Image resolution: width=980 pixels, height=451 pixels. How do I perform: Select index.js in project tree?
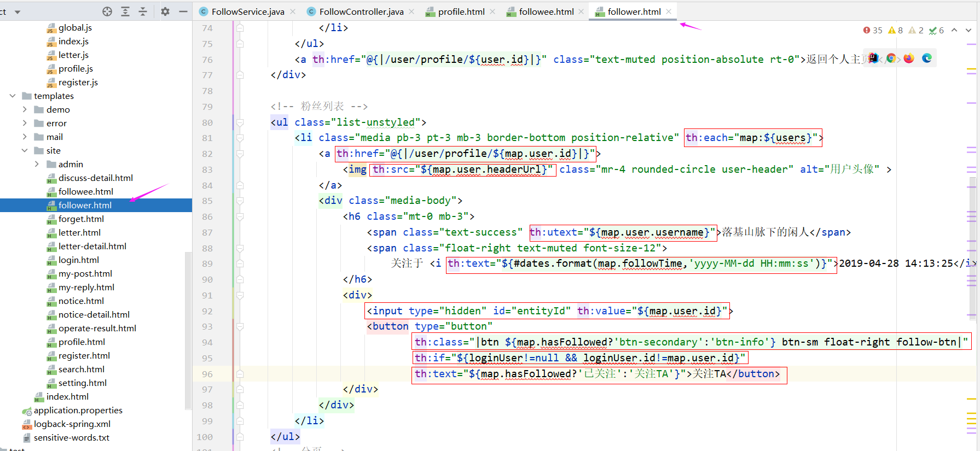pos(73,41)
